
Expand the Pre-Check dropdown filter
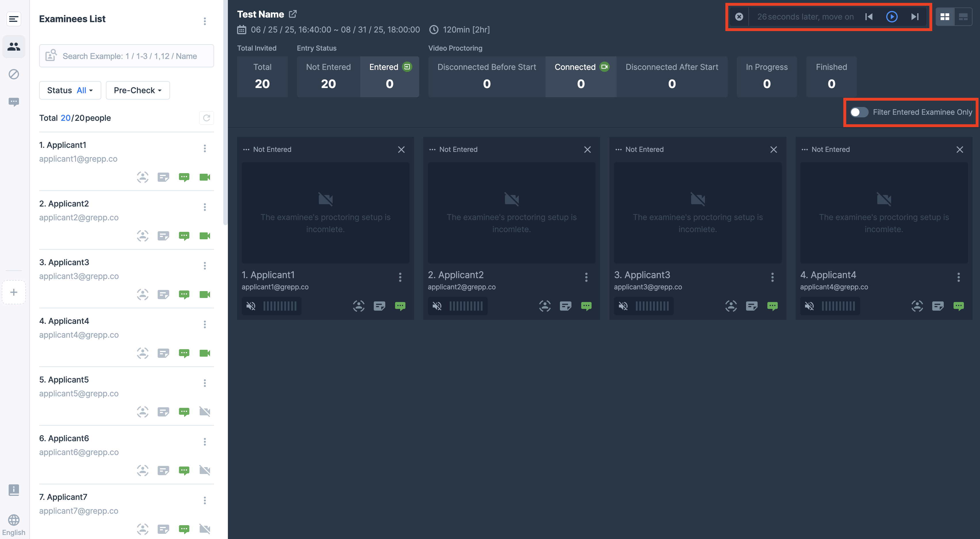pos(138,90)
